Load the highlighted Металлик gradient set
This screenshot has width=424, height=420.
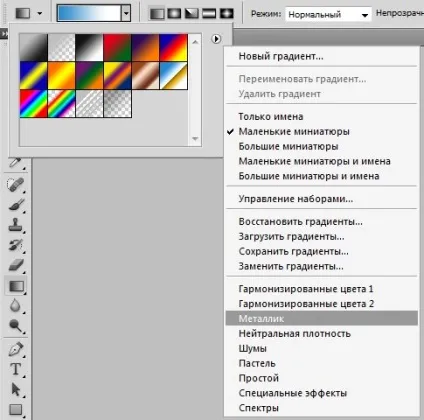[x=322, y=318]
